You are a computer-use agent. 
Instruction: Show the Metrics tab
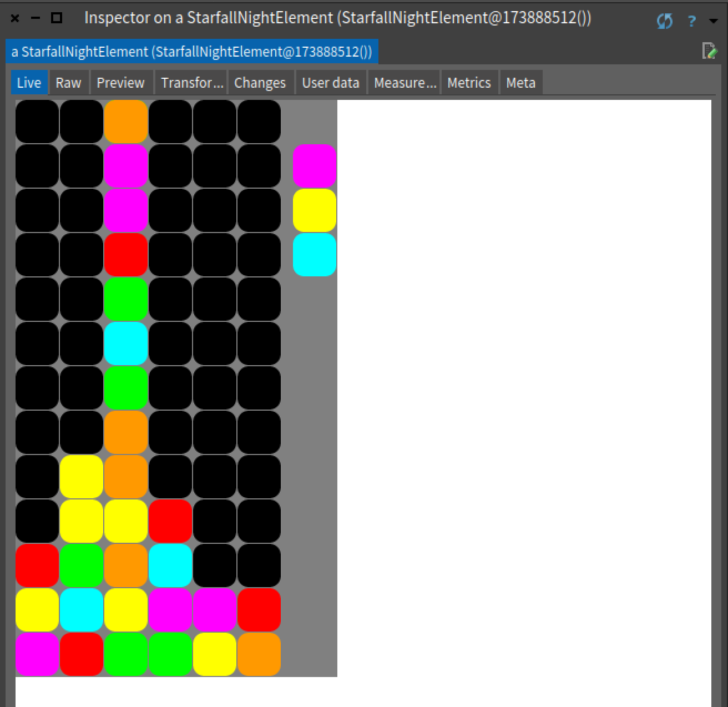(469, 83)
